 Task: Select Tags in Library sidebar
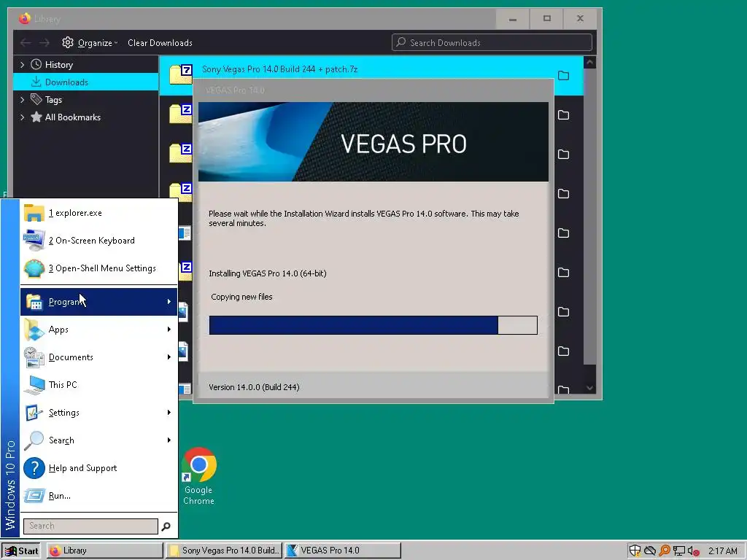(x=53, y=99)
